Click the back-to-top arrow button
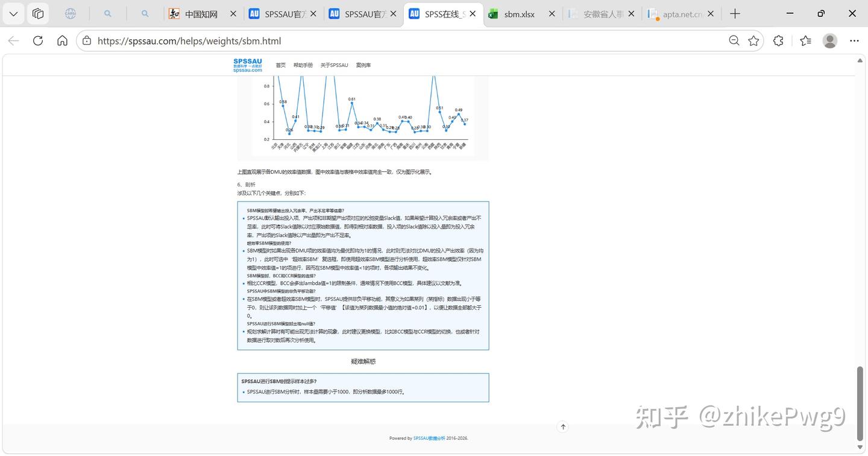868x456 pixels. coord(563,427)
